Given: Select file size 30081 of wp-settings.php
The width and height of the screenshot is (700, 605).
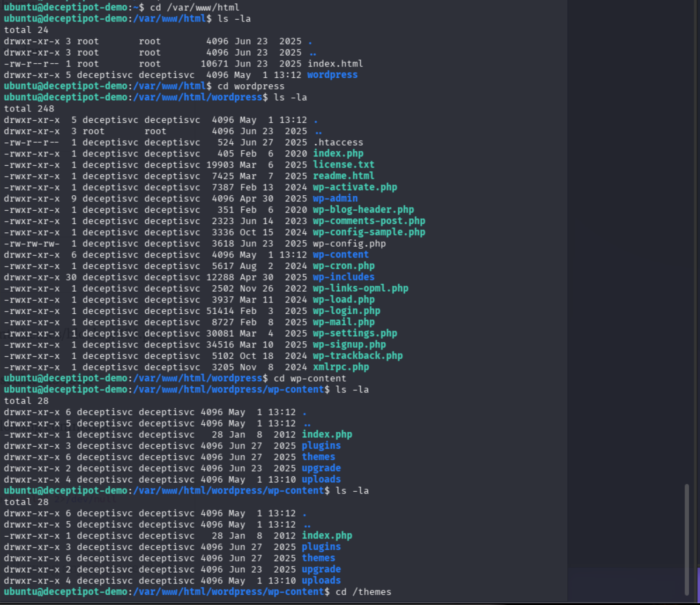Looking at the screenshot, I should click(x=220, y=333).
